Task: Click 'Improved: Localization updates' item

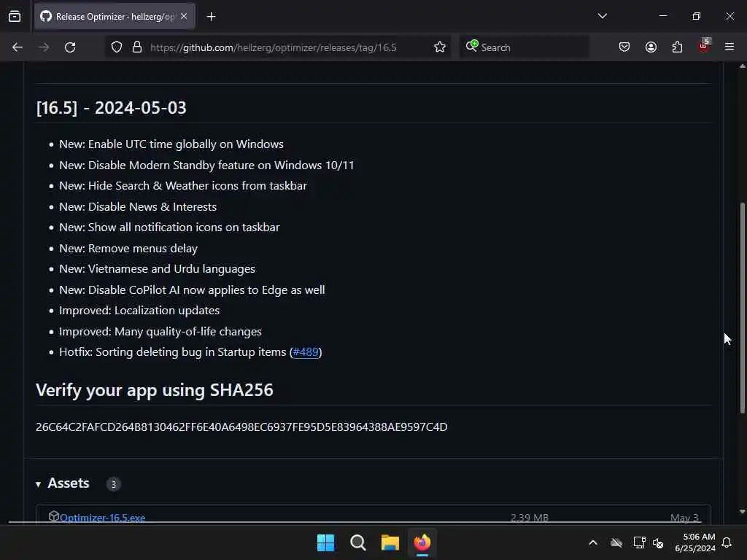Action: pos(139,311)
